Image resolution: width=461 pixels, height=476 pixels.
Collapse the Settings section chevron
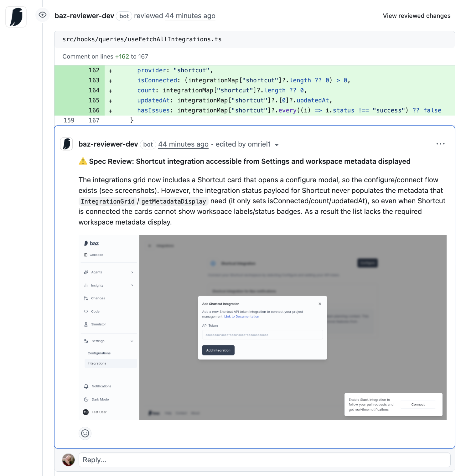(132, 341)
